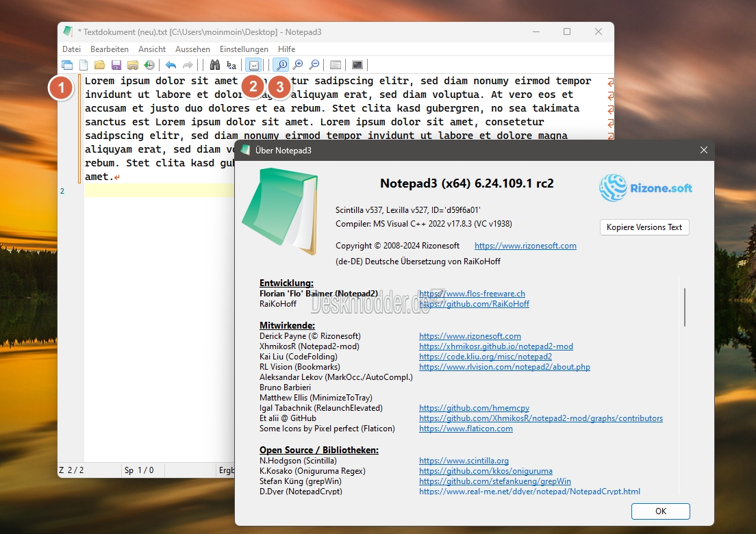
Task: Open the notepad2-mod contributors graph link
Action: click(x=541, y=418)
